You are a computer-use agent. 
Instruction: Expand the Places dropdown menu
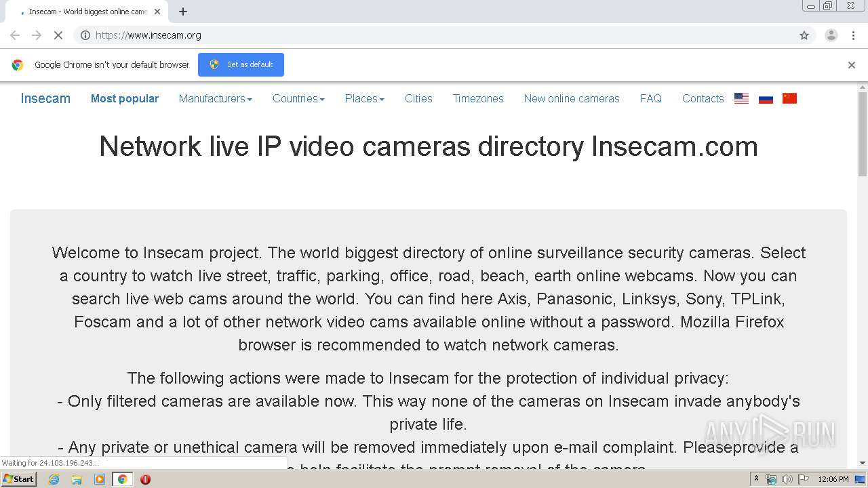click(x=364, y=98)
